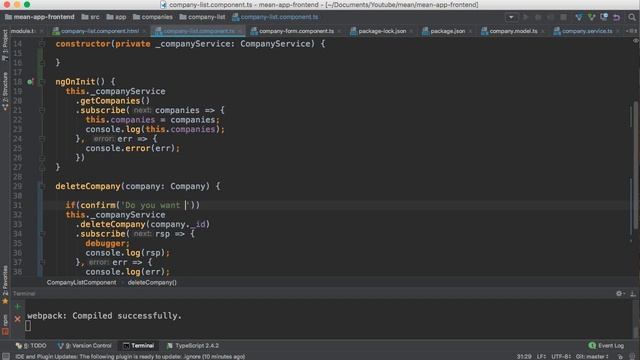Show hidden editor tabs list
640x360 pixels.
tap(631, 31)
